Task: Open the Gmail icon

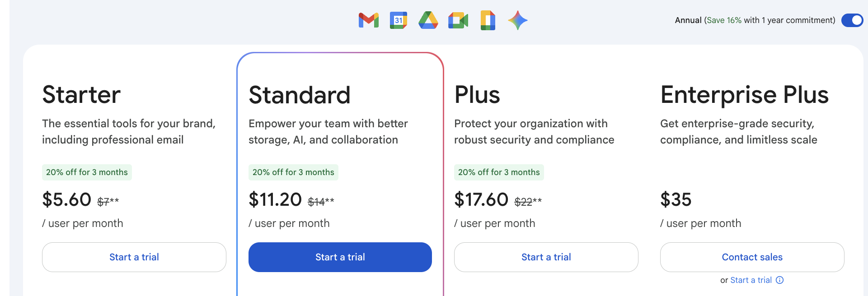Action: (368, 20)
